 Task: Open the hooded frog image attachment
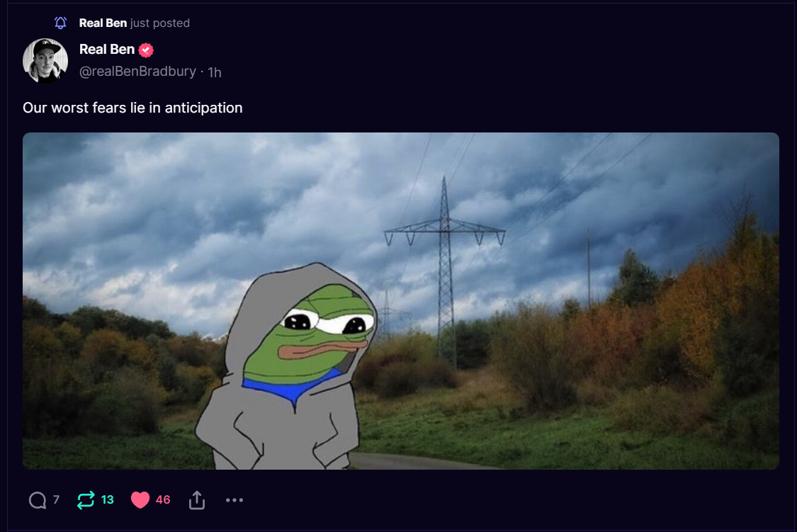point(400,301)
